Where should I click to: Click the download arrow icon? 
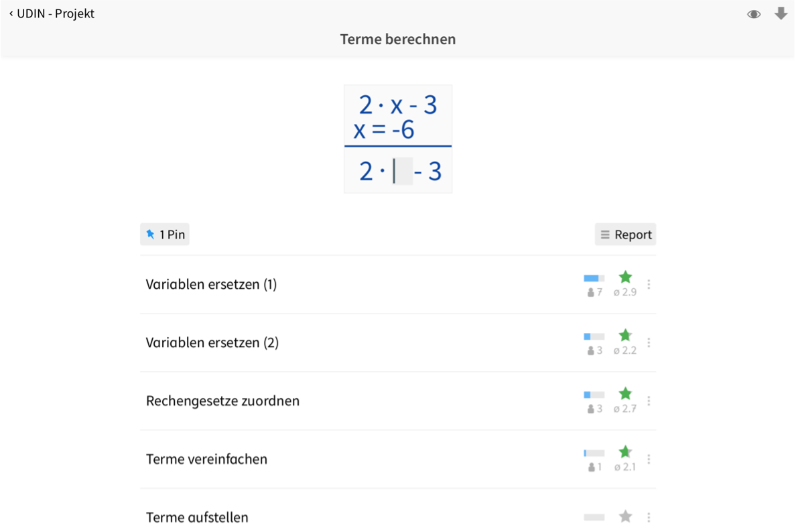click(781, 13)
